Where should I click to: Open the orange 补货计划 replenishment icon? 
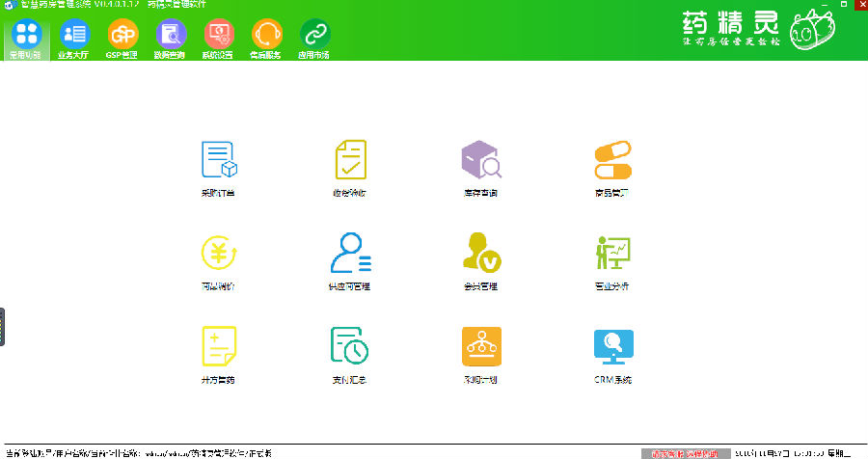[x=480, y=345]
